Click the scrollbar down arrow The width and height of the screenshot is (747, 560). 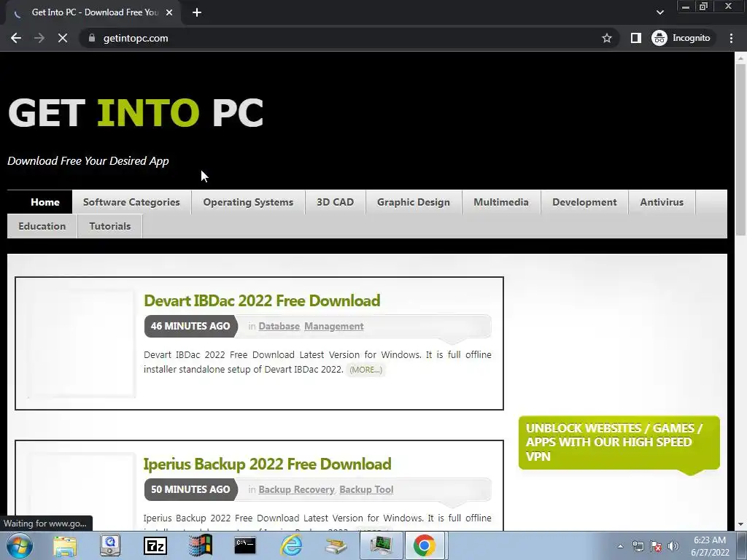tap(740, 525)
